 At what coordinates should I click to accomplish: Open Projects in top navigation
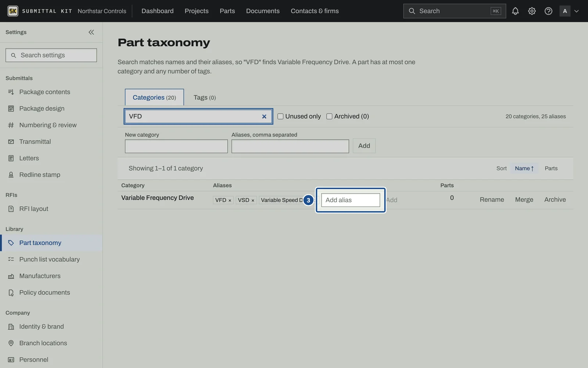pos(197,11)
